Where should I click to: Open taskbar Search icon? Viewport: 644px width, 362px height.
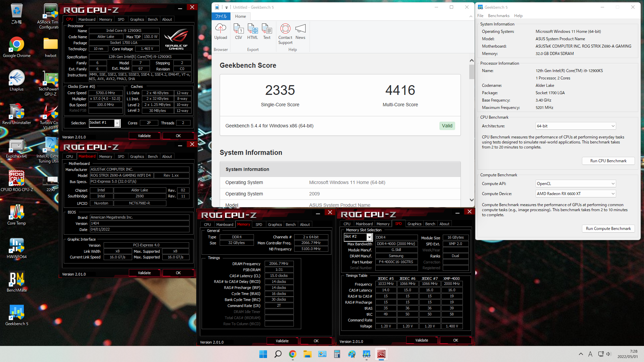tap(278, 354)
